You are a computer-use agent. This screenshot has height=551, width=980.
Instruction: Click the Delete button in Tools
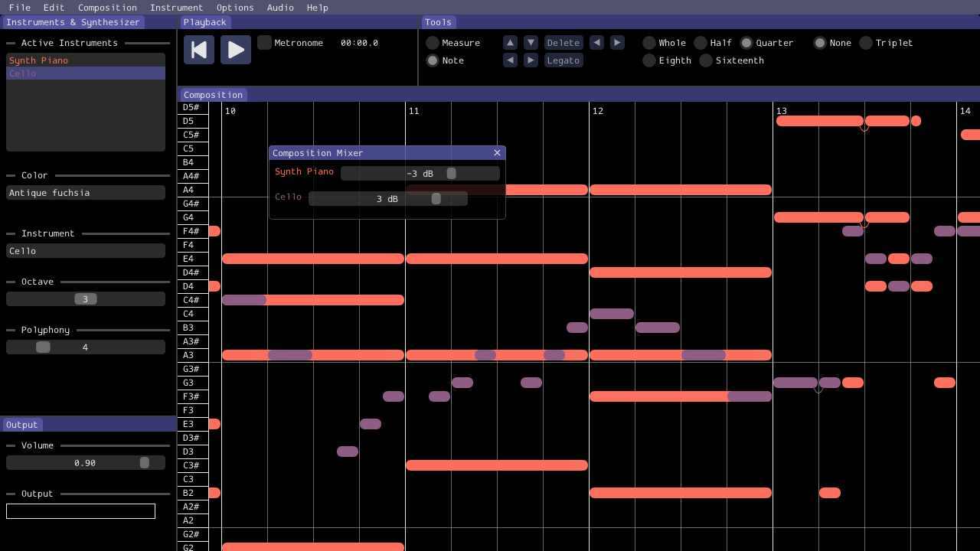click(x=563, y=43)
